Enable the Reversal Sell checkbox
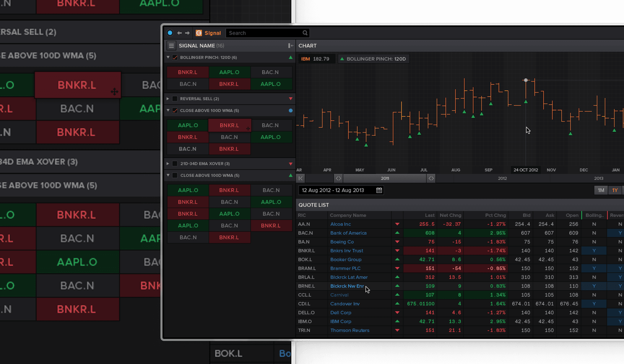The height and width of the screenshot is (364, 624). tap(175, 99)
